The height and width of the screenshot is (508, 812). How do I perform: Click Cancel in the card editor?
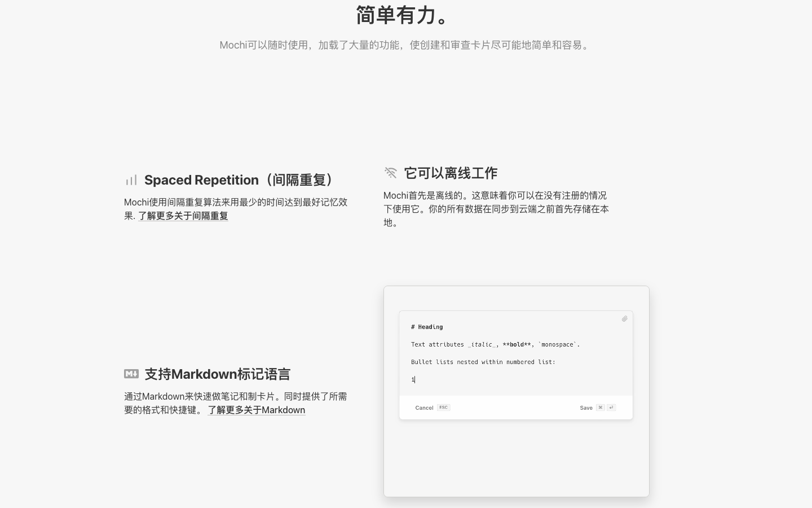(424, 408)
